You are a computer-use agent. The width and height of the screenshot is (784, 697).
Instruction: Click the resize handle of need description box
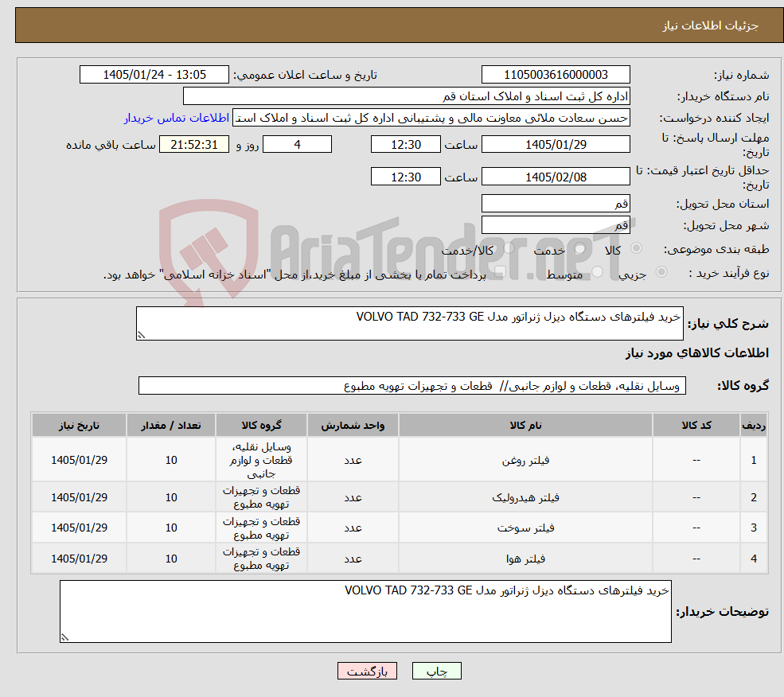click(x=141, y=335)
